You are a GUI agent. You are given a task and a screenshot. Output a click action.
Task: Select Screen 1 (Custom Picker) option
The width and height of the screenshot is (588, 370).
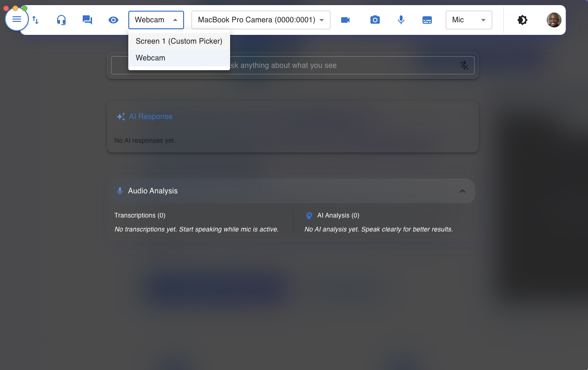[x=179, y=41]
